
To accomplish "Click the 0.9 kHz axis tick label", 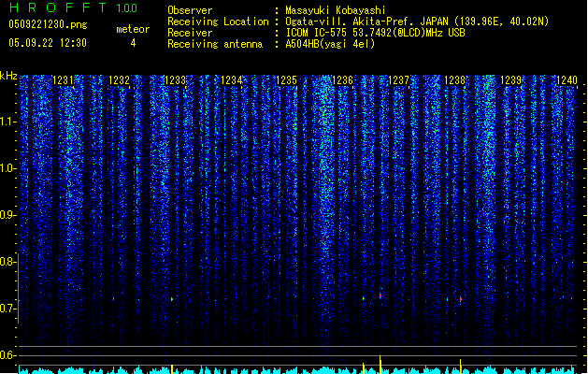I will point(7,215).
